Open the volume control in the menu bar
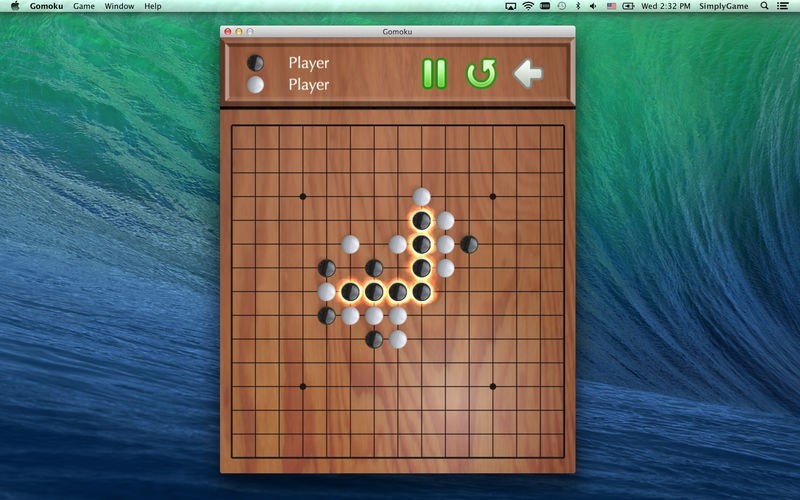The image size is (800, 500). coord(592,6)
